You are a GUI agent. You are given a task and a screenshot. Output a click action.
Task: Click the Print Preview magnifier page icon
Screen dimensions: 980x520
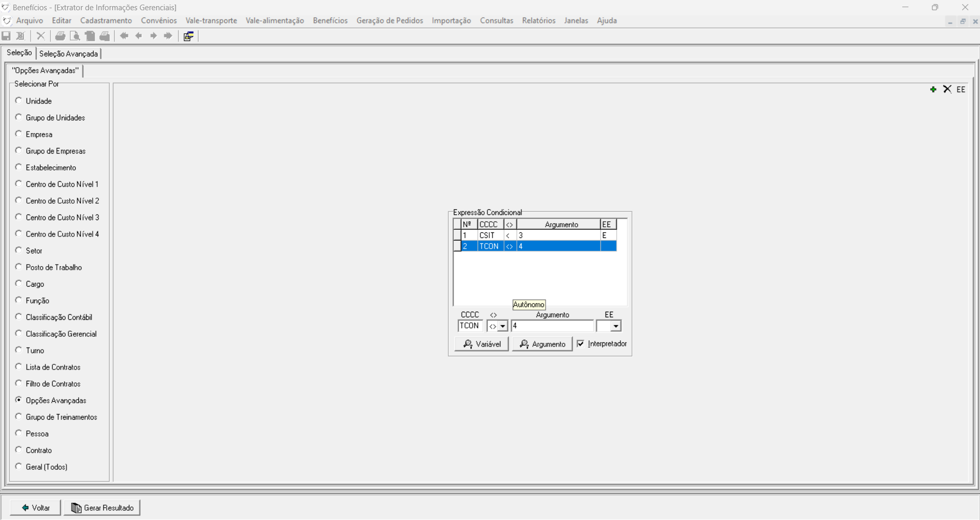pos(75,36)
